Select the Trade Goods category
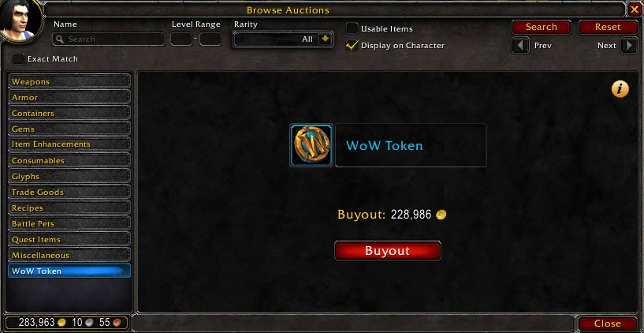This screenshot has width=644, height=333. pos(69,192)
